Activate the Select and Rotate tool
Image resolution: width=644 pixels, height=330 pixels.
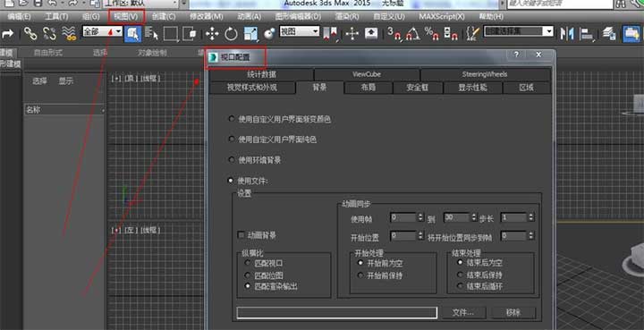[x=231, y=34]
